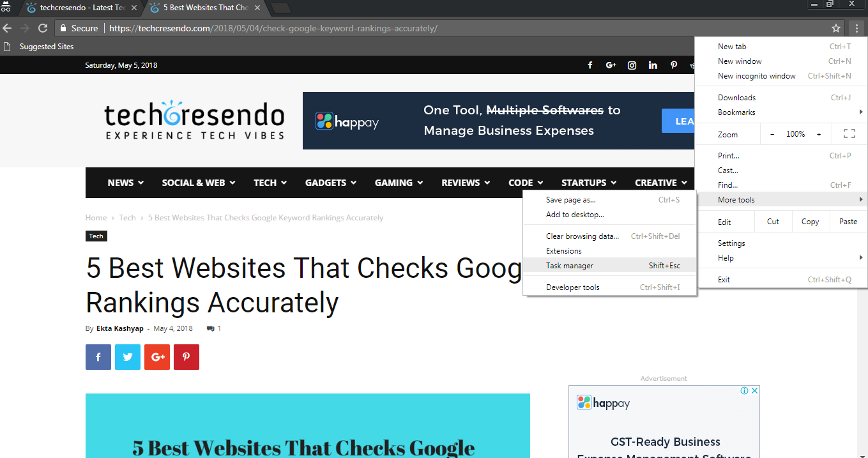This screenshot has height=458, width=868.
Task: Open a new tab with the tab strip button
Action: [x=281, y=8]
